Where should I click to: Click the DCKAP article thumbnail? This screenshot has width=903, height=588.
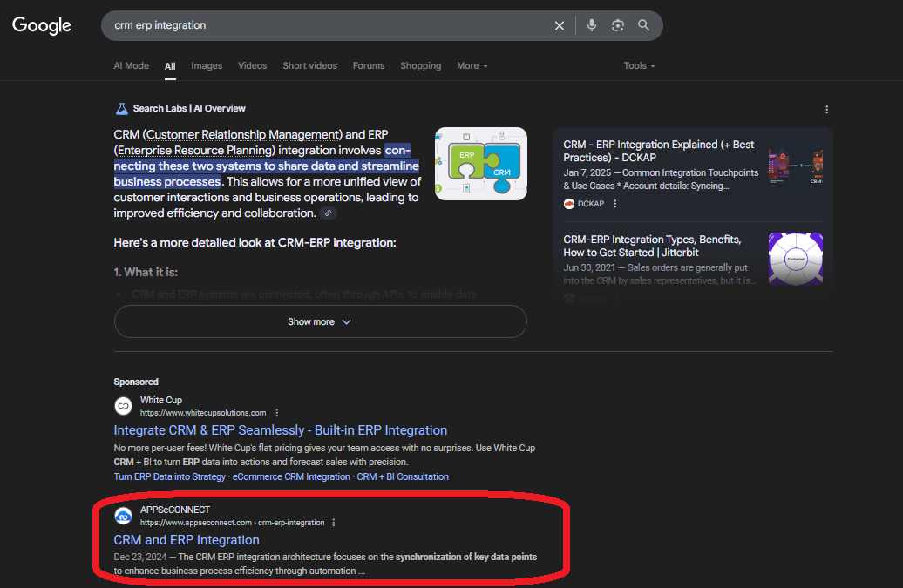(796, 166)
